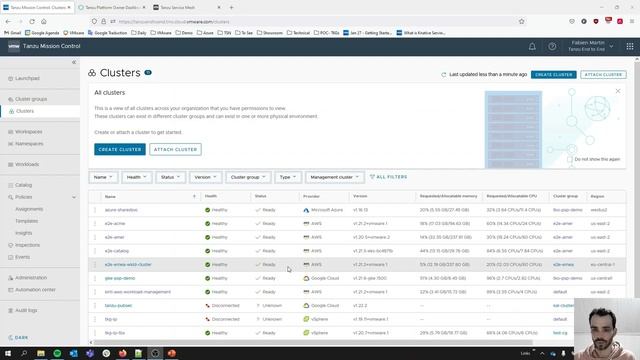This screenshot has width=640, height=360.
Task: Click ATTACH CLUSTER in All clusters panel
Action: [175, 149]
